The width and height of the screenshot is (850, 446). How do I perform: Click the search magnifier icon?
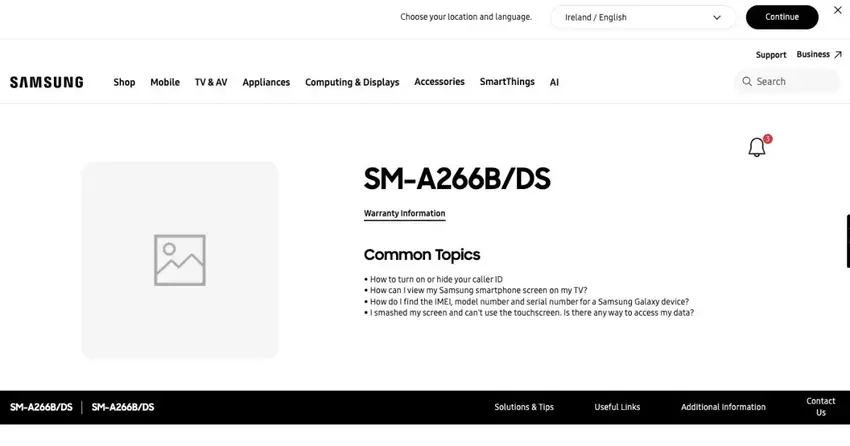[x=747, y=82]
